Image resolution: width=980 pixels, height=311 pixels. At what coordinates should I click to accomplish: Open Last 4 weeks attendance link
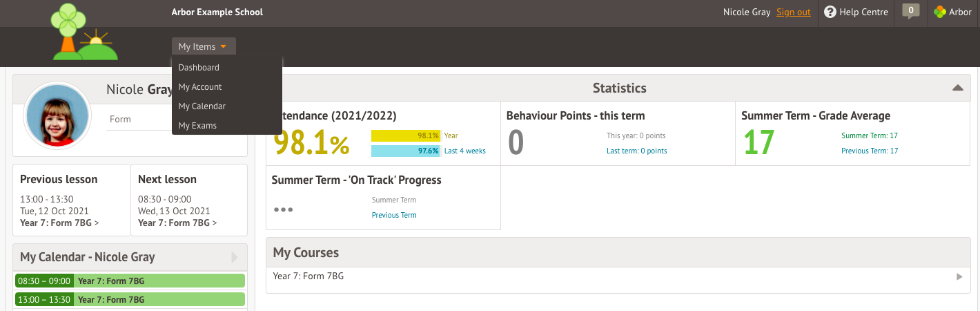pyautogui.click(x=465, y=151)
